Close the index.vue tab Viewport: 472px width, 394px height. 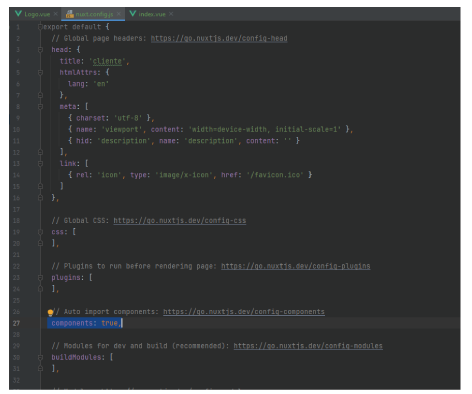[171, 14]
